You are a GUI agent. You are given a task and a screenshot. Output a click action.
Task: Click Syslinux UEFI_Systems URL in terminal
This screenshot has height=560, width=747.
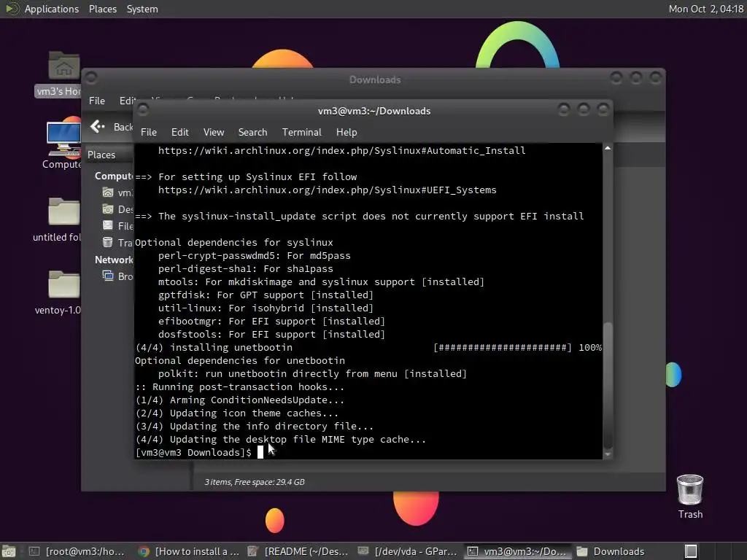328,190
